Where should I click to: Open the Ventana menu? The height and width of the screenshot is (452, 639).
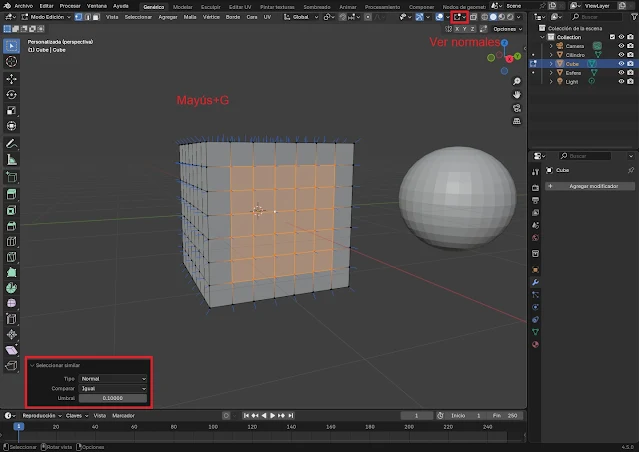coord(97,6)
